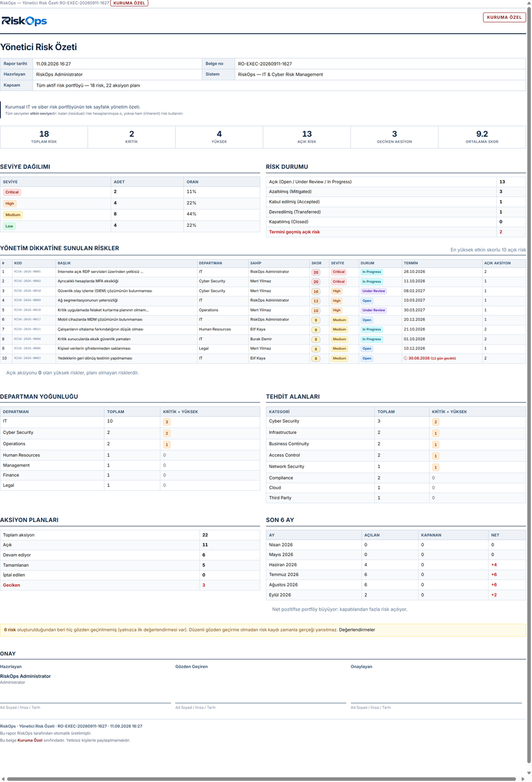The height and width of the screenshot is (782, 532).
Task: Click Infrastructure in the Tehdit Alanları table
Action: pyautogui.click(x=283, y=433)
